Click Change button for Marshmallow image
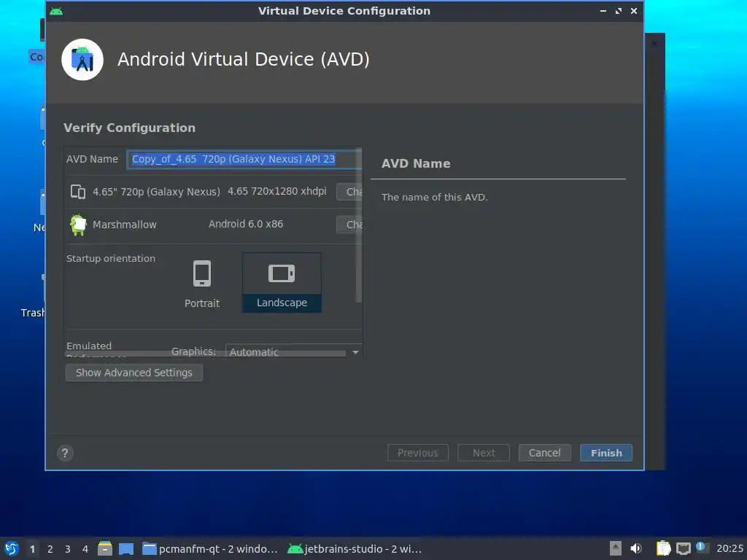The height and width of the screenshot is (560, 747). (x=349, y=225)
